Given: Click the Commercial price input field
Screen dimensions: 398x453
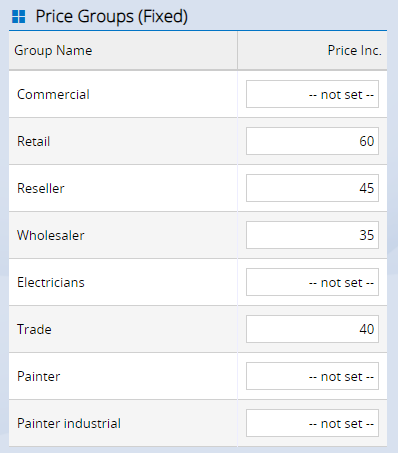Looking at the screenshot, I should coord(312,94).
